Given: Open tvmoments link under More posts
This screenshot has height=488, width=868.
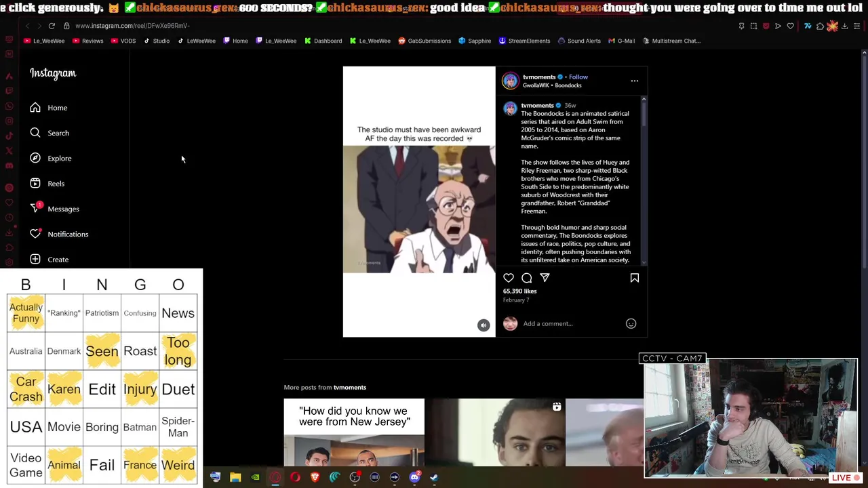Looking at the screenshot, I should (x=350, y=388).
